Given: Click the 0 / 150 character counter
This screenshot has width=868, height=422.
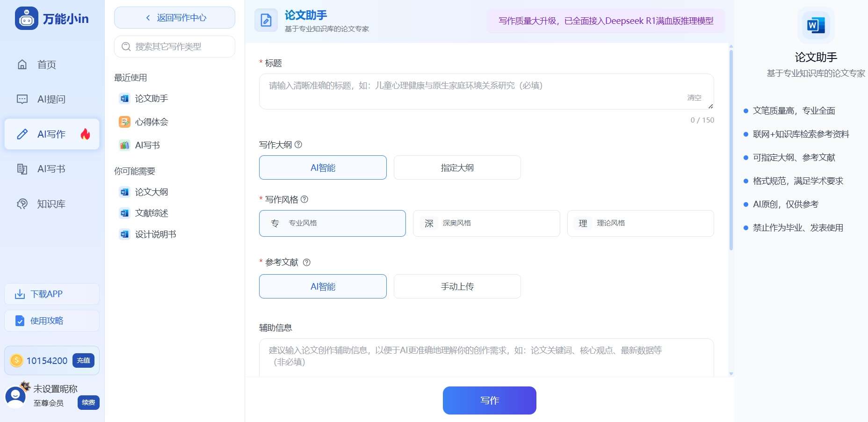Looking at the screenshot, I should point(702,120).
